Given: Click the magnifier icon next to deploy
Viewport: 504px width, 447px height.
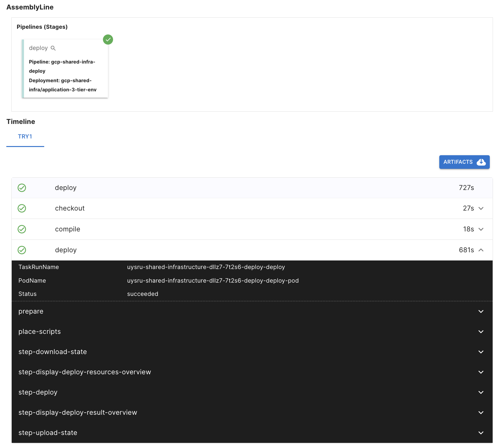Looking at the screenshot, I should click(x=53, y=48).
